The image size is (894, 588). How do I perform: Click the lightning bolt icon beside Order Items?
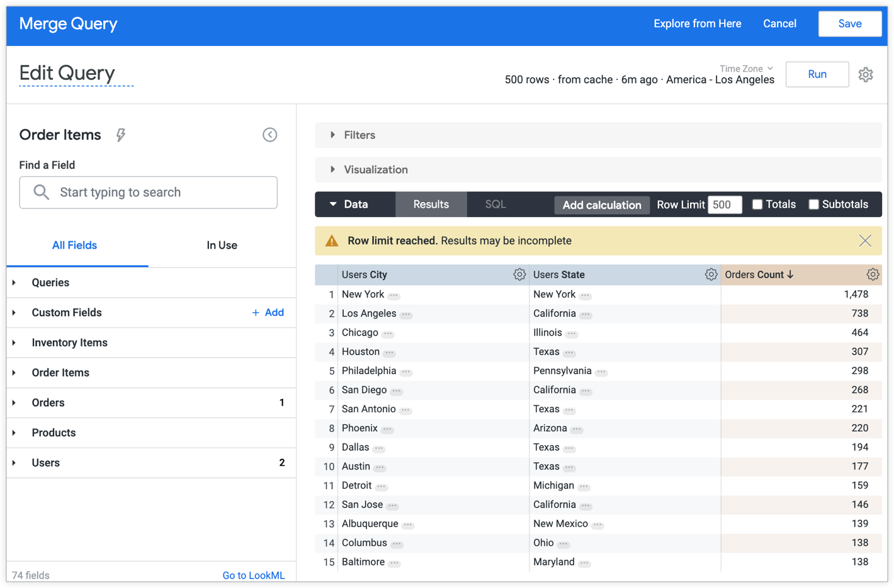120,135
